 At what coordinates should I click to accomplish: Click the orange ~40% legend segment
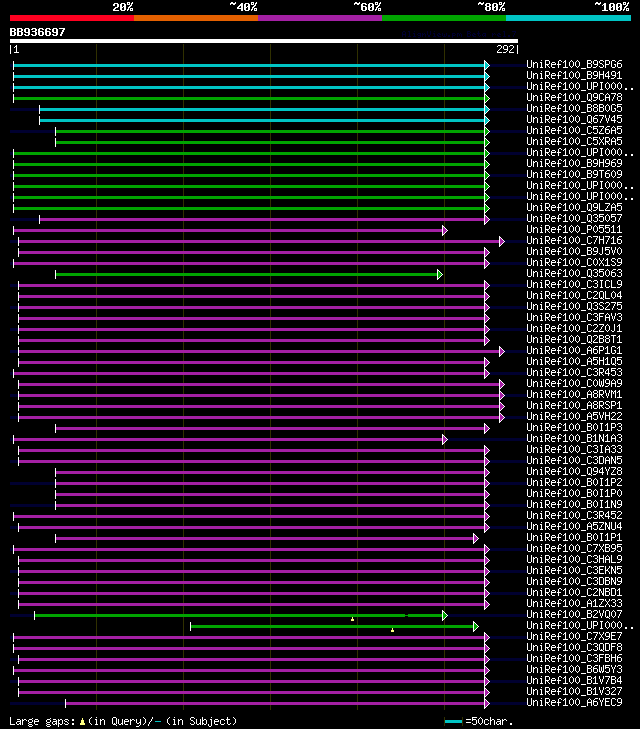[196, 18]
